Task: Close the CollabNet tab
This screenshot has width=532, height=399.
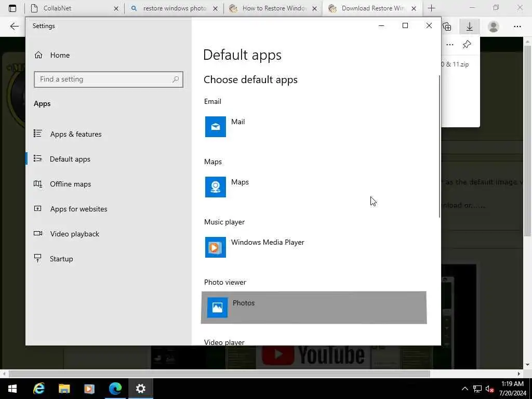Action: point(116,8)
